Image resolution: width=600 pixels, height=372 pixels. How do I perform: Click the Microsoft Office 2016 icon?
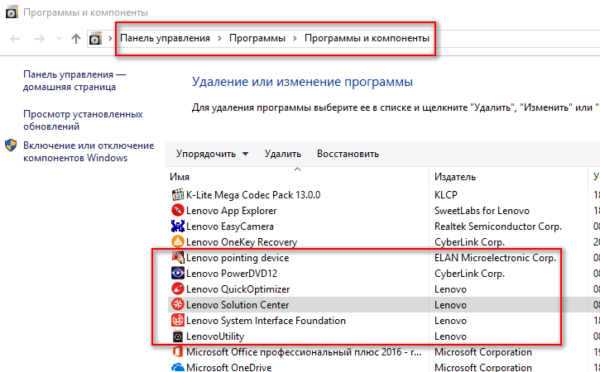(178, 352)
